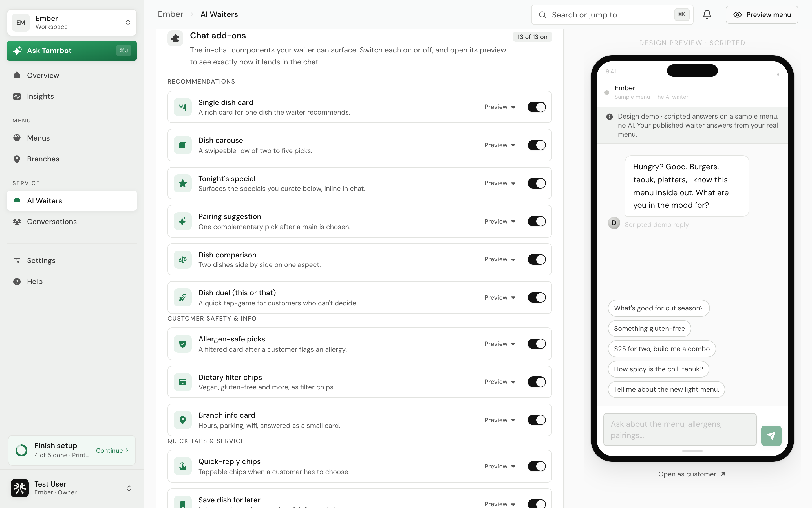Click the Ask Tamrbot button

click(x=72, y=51)
